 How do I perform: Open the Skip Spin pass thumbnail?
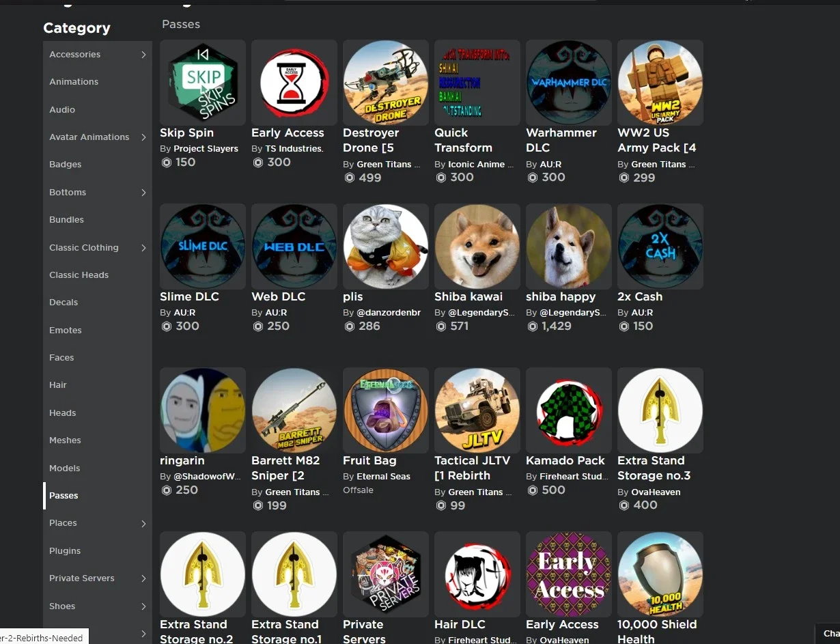(x=203, y=83)
